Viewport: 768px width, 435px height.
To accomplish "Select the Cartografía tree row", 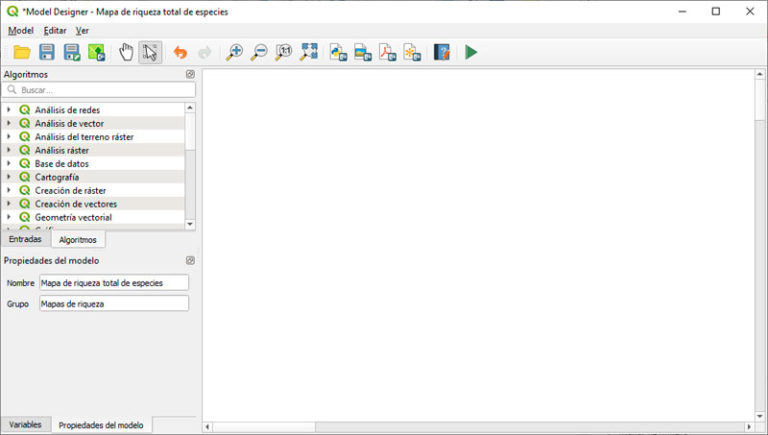I will [x=93, y=177].
